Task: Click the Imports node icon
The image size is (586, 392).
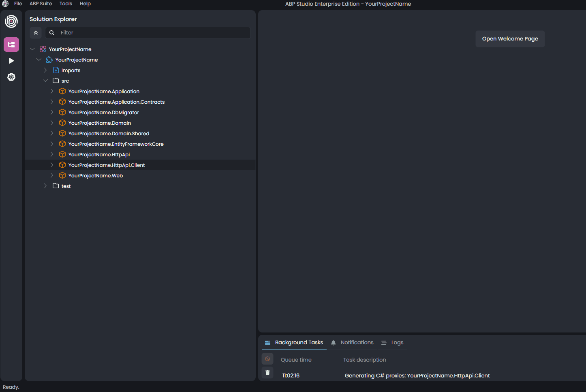Action: click(x=56, y=70)
